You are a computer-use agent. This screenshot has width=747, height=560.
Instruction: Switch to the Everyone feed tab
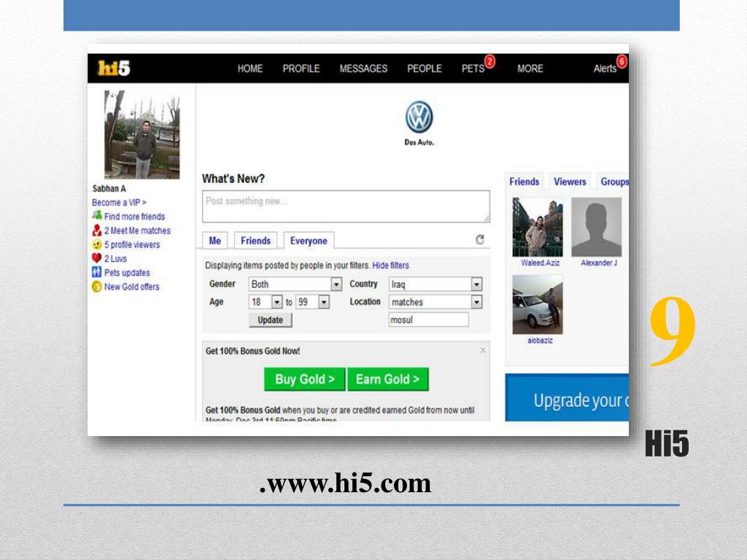(309, 241)
